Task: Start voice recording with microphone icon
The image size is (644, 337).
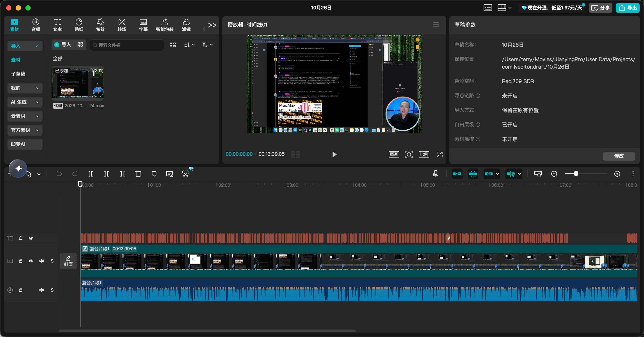Action: pos(436,174)
